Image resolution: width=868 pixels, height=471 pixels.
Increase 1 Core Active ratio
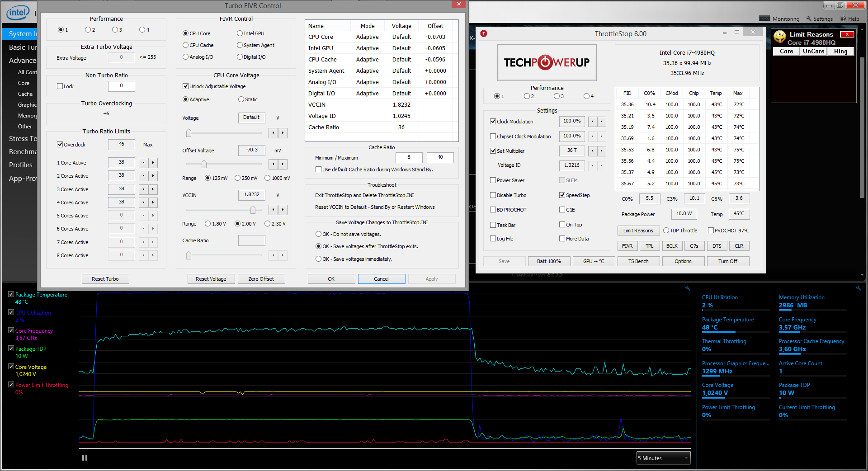coord(153,163)
